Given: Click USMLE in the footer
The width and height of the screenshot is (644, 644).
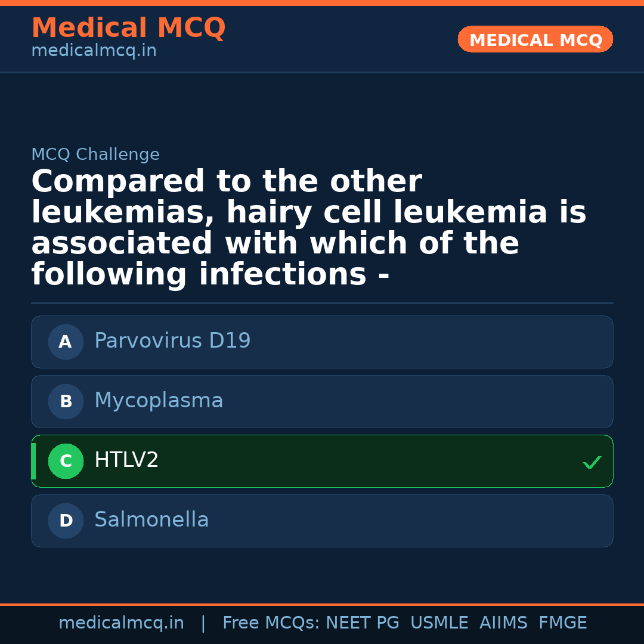Looking at the screenshot, I should [439, 623].
